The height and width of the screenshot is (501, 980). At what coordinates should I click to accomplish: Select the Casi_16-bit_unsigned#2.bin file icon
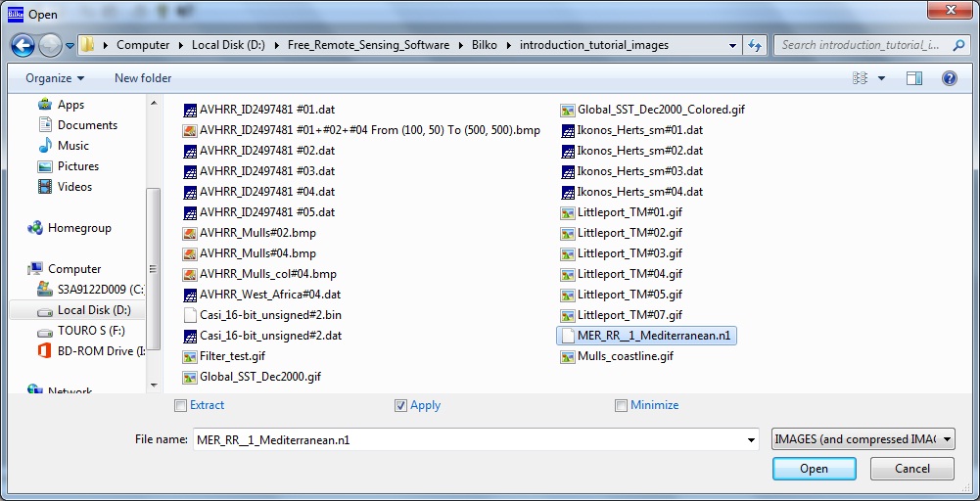click(190, 315)
